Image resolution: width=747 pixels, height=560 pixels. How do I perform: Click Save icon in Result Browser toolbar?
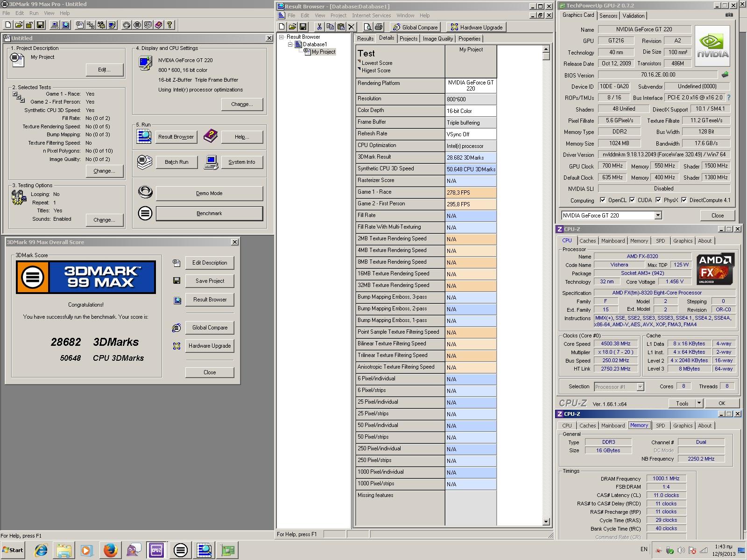click(303, 27)
